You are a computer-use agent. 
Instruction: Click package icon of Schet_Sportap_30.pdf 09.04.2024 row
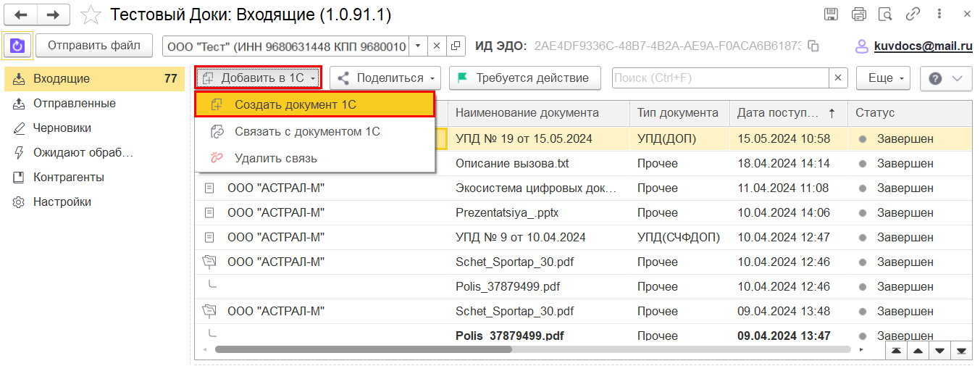point(210,311)
